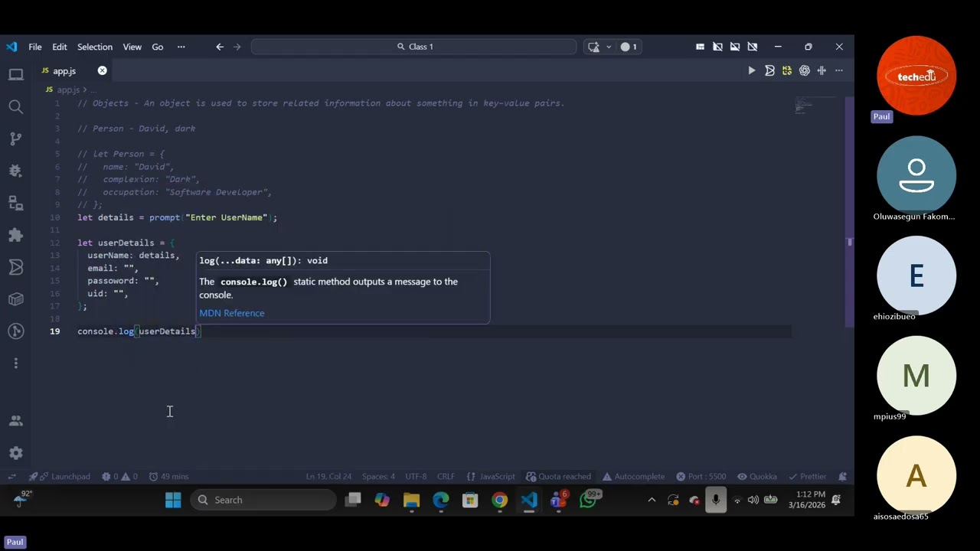Click the Windows taskbar Search box

pyautogui.click(x=263, y=500)
